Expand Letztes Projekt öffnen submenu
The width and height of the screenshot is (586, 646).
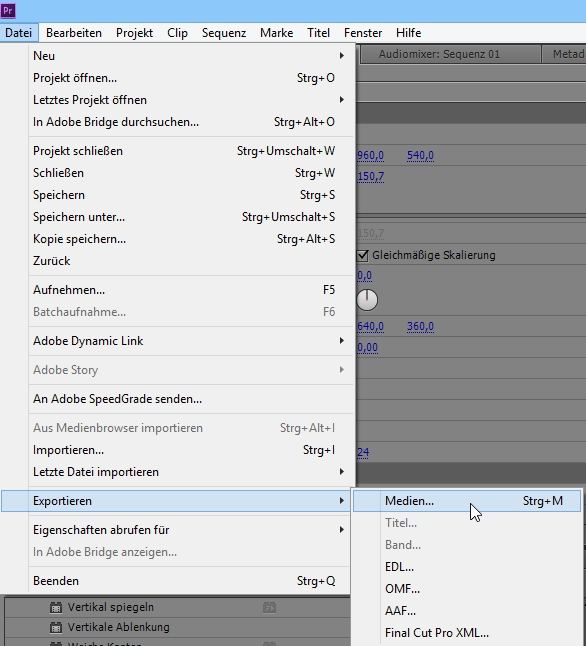click(188, 100)
